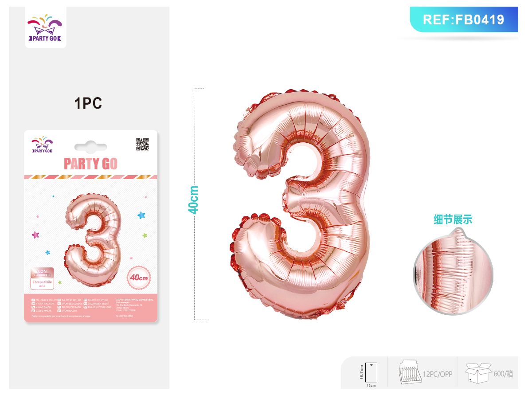The image size is (532, 399).
Task: Click the 40cm height dimension label
Action: click(194, 200)
